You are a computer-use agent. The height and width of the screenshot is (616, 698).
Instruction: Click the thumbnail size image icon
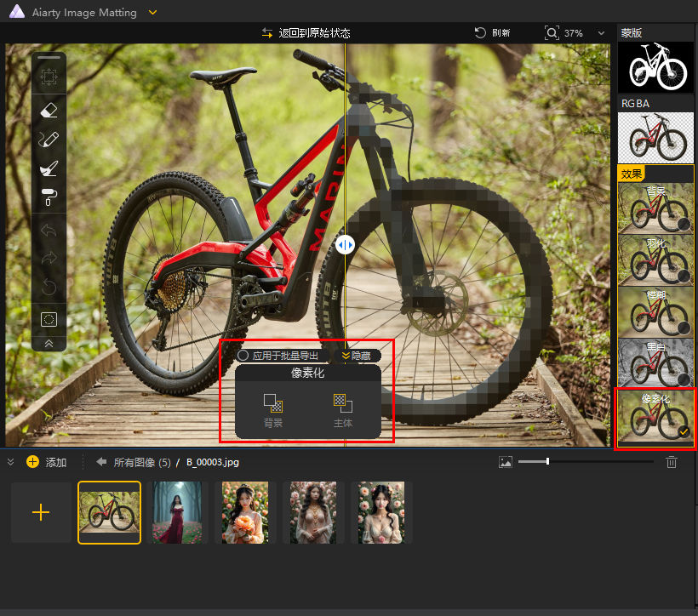click(506, 462)
